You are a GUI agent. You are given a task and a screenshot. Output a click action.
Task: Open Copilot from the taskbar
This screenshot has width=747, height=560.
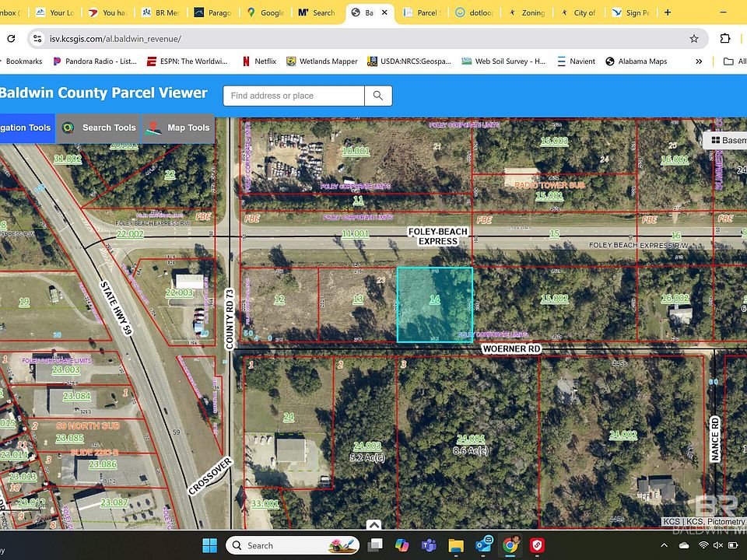point(402,545)
